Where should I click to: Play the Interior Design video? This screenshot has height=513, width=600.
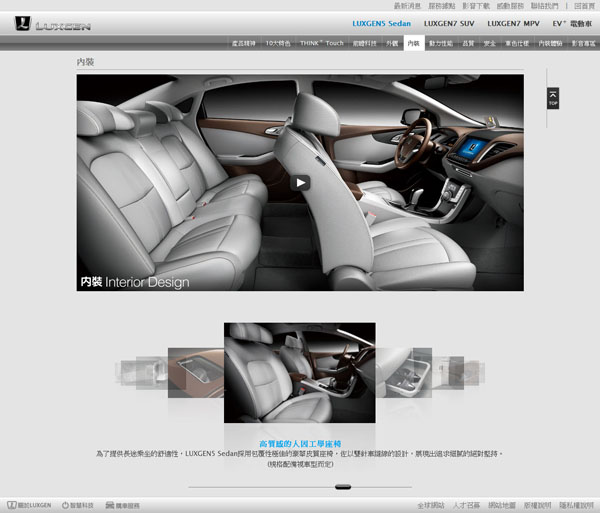point(300,182)
